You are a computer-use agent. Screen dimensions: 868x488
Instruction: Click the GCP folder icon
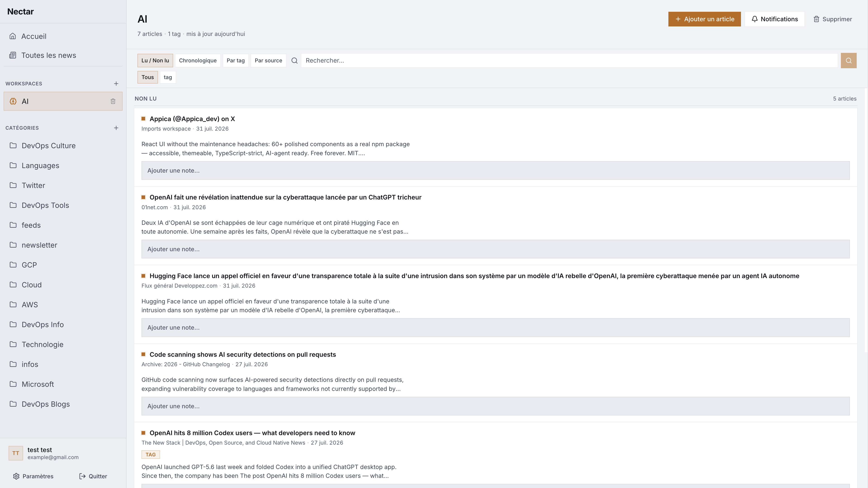[x=13, y=265]
